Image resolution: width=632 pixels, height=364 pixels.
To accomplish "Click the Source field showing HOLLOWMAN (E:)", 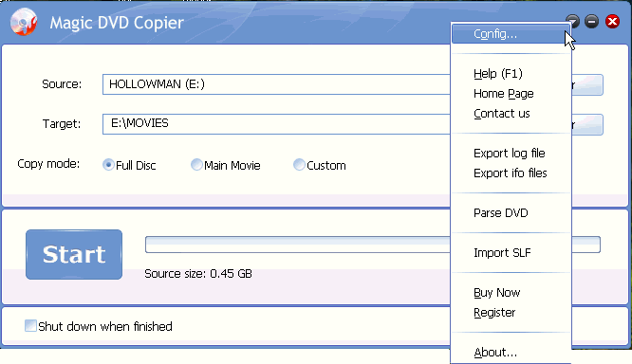I will [x=276, y=84].
